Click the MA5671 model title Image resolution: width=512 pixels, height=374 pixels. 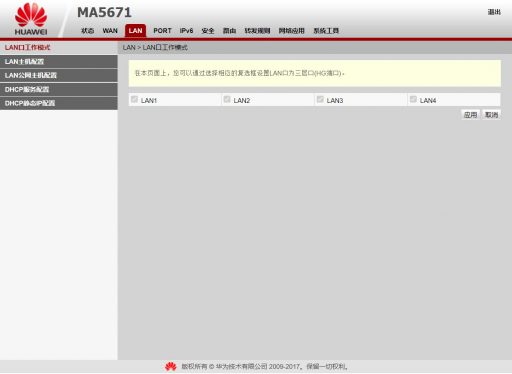click(x=104, y=13)
